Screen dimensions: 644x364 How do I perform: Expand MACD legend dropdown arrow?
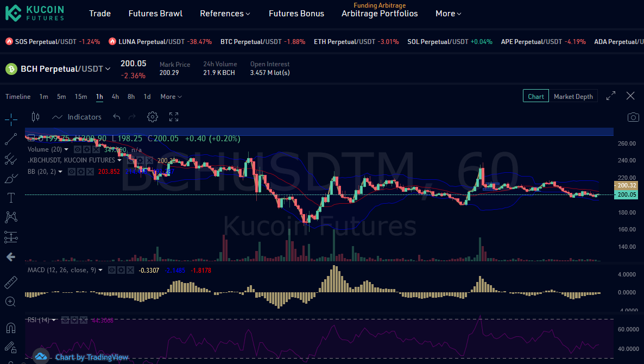(x=100, y=271)
